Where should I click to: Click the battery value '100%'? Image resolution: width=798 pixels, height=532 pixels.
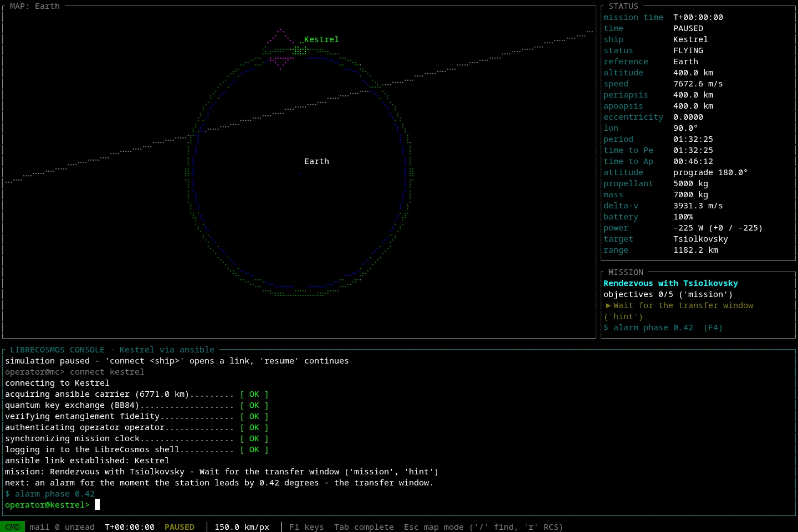[x=683, y=217]
